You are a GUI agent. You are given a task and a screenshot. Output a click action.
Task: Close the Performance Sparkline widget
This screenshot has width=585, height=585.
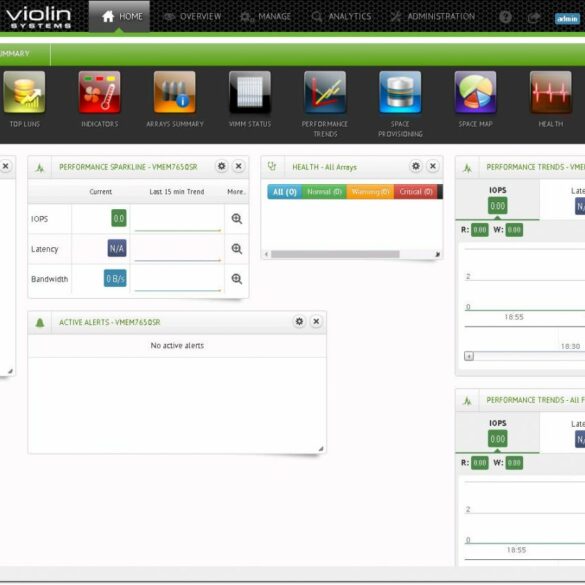(239, 166)
